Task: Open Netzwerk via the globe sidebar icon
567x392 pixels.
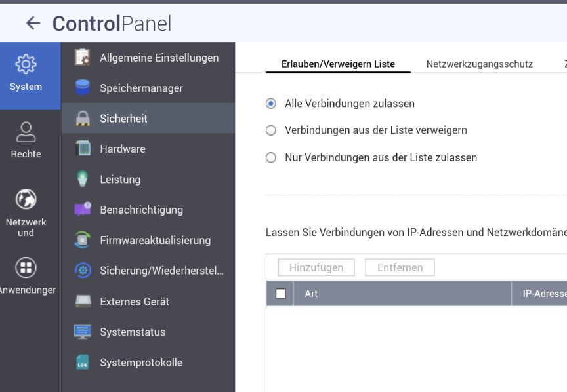Action: [x=26, y=199]
